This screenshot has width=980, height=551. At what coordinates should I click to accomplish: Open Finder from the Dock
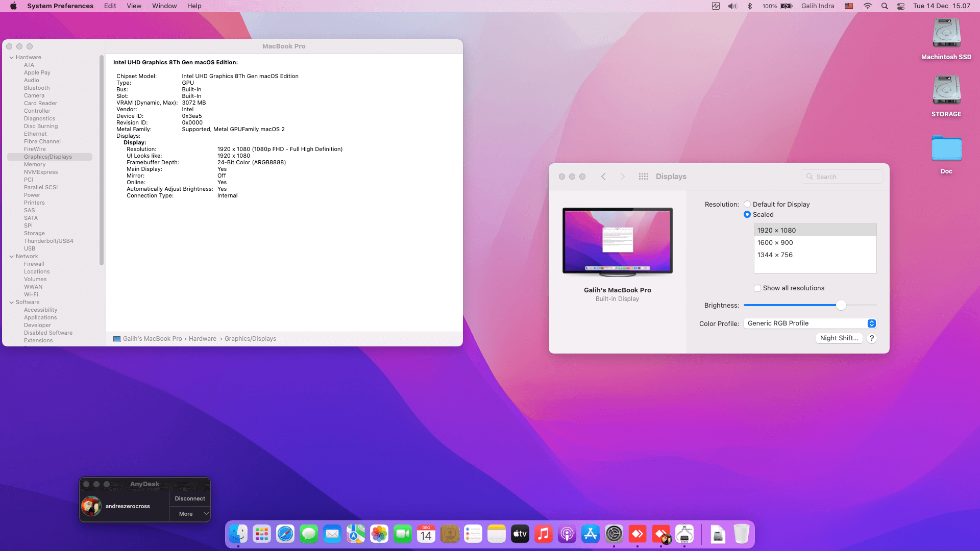pyautogui.click(x=238, y=534)
